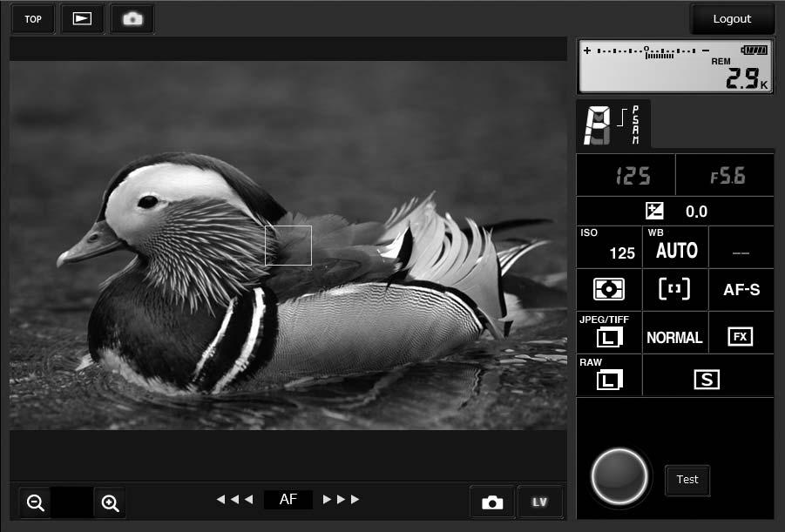Image resolution: width=785 pixels, height=532 pixels.
Task: Click the zoom level display field
Action: click(72, 502)
